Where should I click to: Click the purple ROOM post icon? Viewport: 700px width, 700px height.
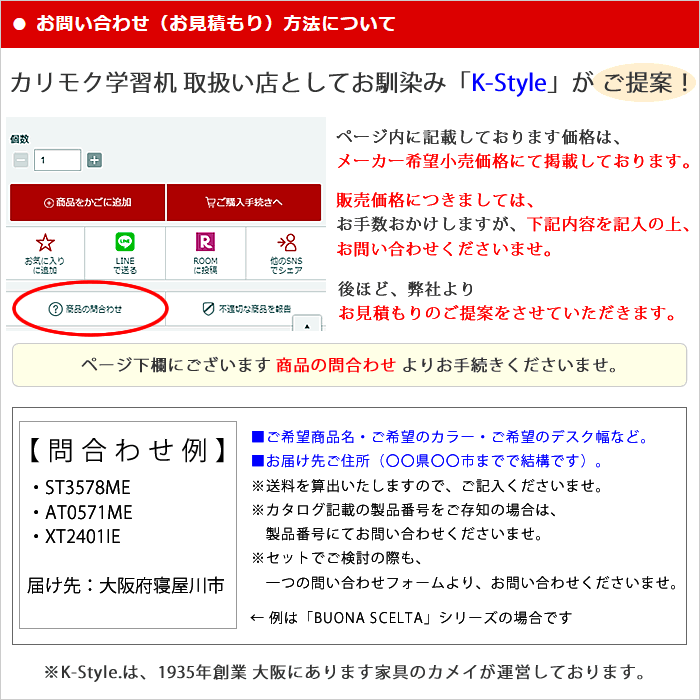point(205,242)
